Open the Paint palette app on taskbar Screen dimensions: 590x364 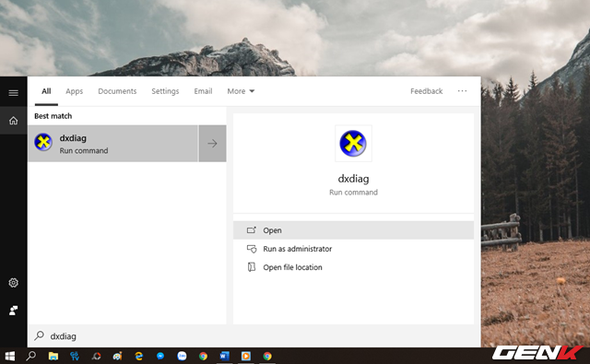click(117, 356)
